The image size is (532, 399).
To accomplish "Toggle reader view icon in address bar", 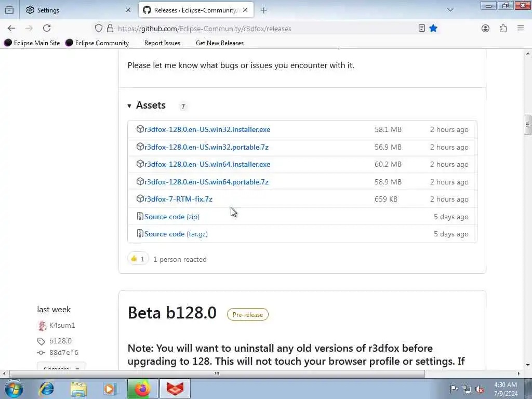I will [422, 29].
